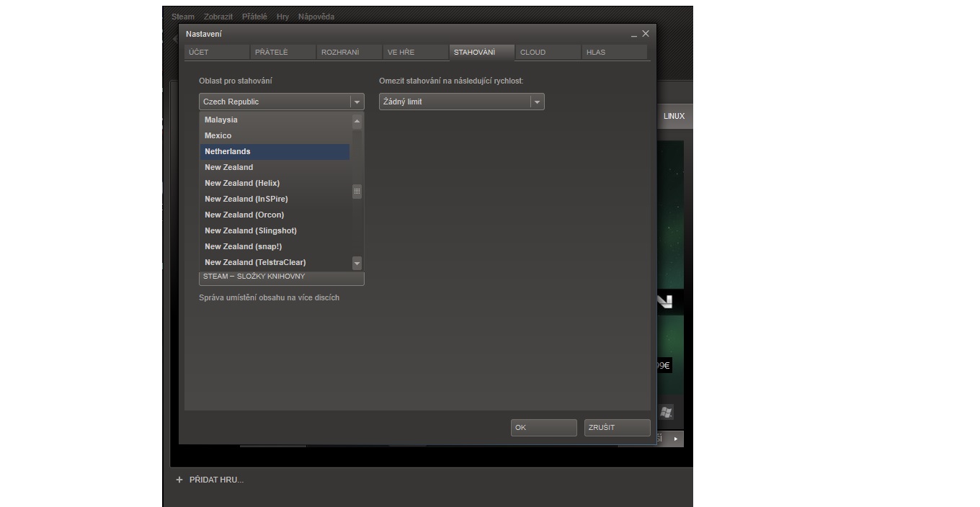
Task: Click the region list scrollbar thumb
Action: click(x=356, y=192)
